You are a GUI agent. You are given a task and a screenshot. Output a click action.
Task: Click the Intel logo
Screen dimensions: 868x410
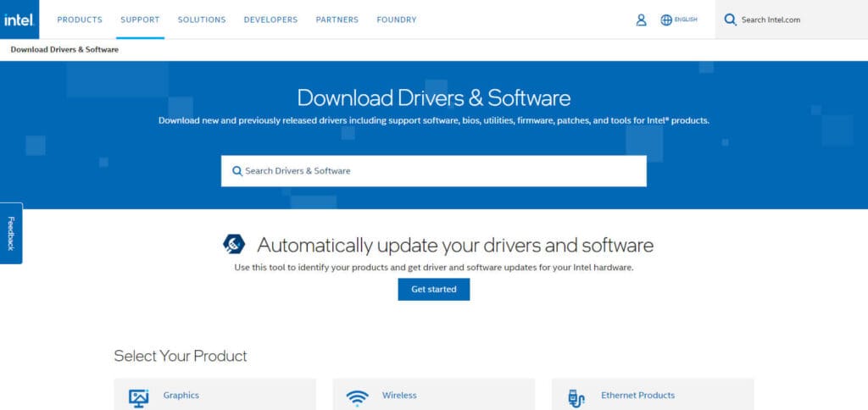coord(19,19)
